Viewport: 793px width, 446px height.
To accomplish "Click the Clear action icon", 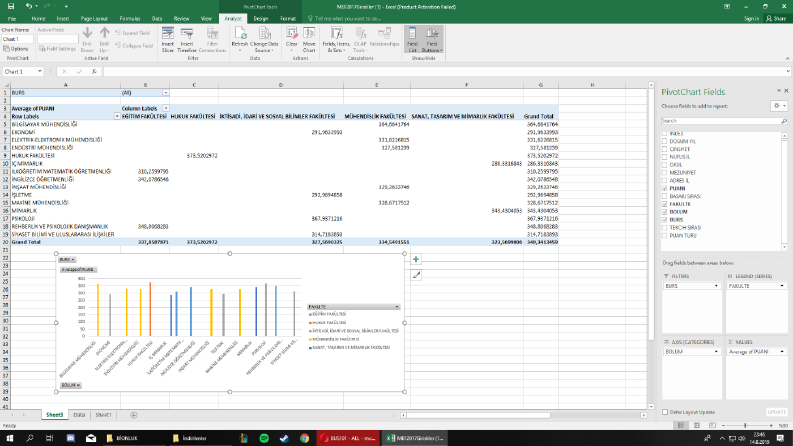I will coord(292,40).
